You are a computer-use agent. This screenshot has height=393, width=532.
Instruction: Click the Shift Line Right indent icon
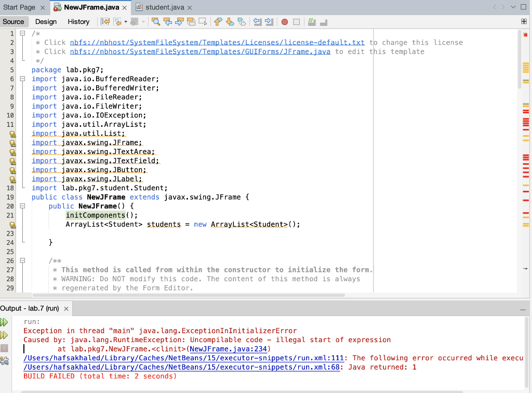point(269,22)
